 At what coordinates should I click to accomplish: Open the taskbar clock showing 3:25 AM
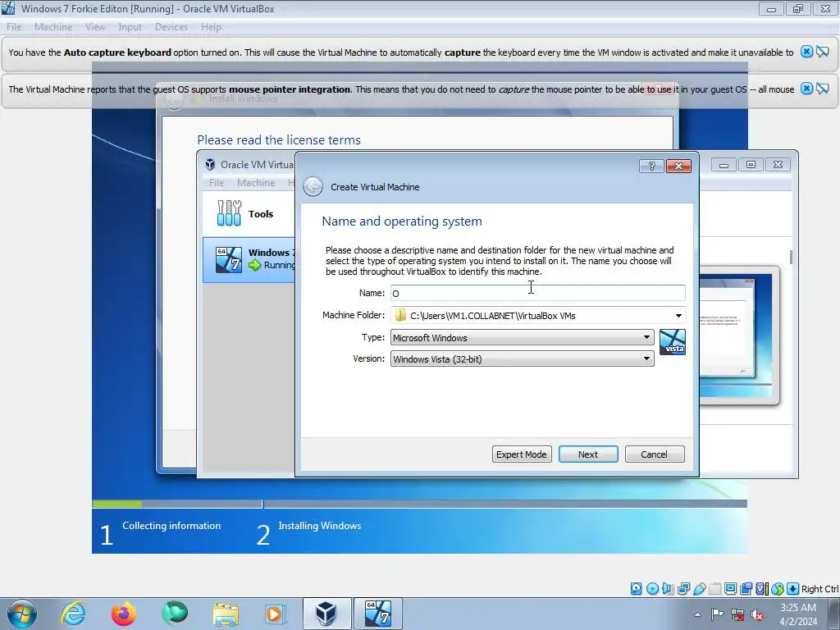pyautogui.click(x=798, y=614)
